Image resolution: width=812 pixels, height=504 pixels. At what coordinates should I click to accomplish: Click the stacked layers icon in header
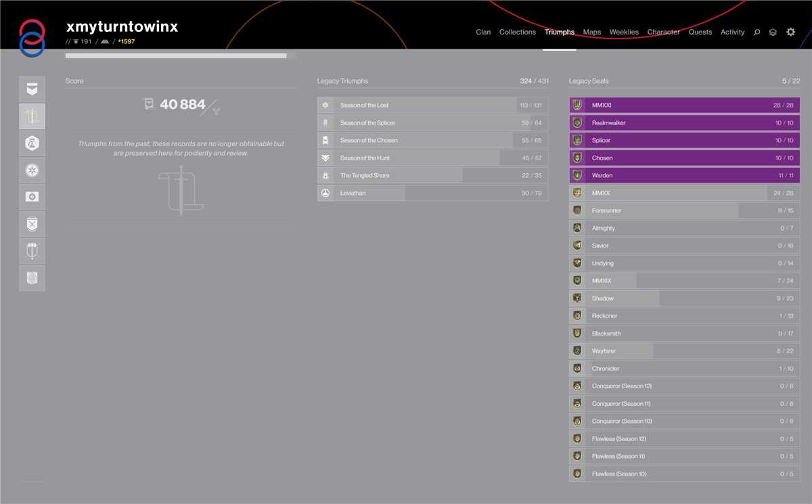click(x=773, y=32)
